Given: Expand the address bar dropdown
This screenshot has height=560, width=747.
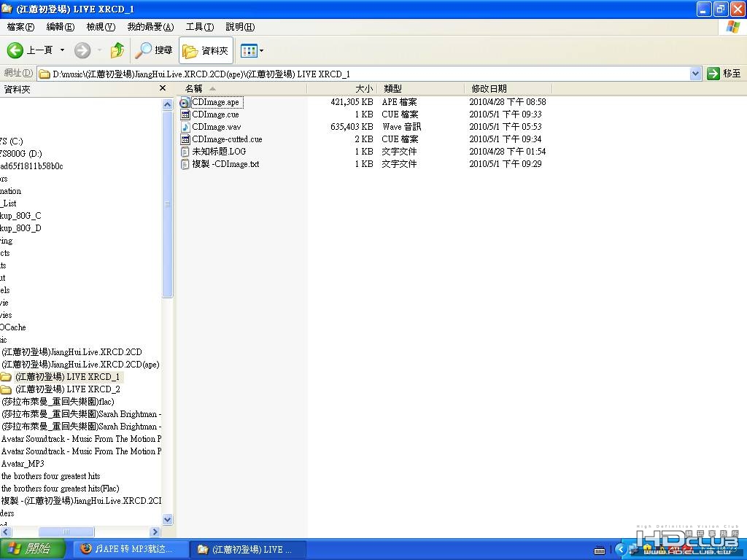Looking at the screenshot, I should click(x=695, y=74).
